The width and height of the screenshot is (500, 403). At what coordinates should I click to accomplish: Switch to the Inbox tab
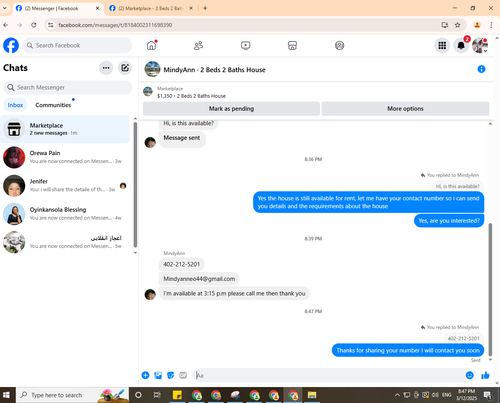pos(15,105)
